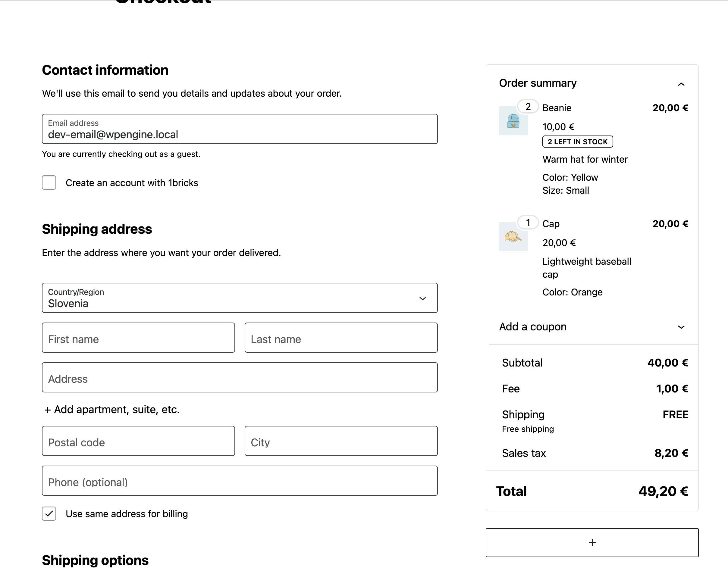728x568 pixels.
Task: Click the Beanie product thumbnail
Action: [513, 120]
